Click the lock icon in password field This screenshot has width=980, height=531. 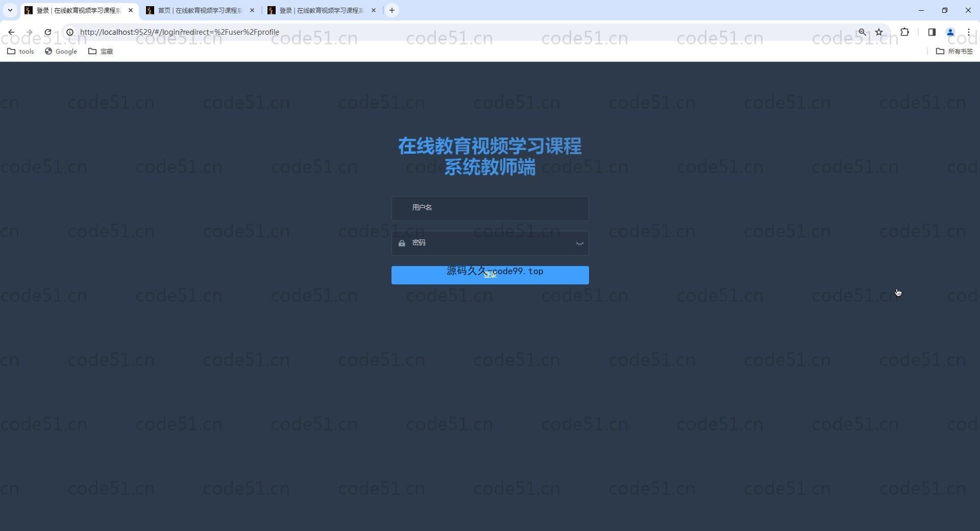(402, 244)
